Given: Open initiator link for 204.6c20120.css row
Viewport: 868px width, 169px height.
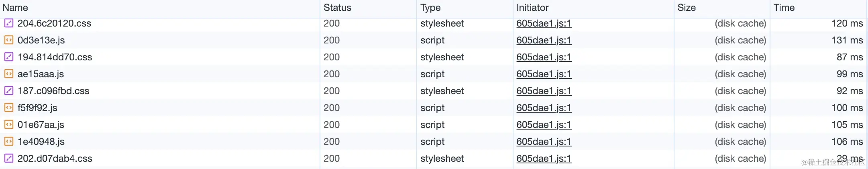Looking at the screenshot, I should click(x=544, y=23).
